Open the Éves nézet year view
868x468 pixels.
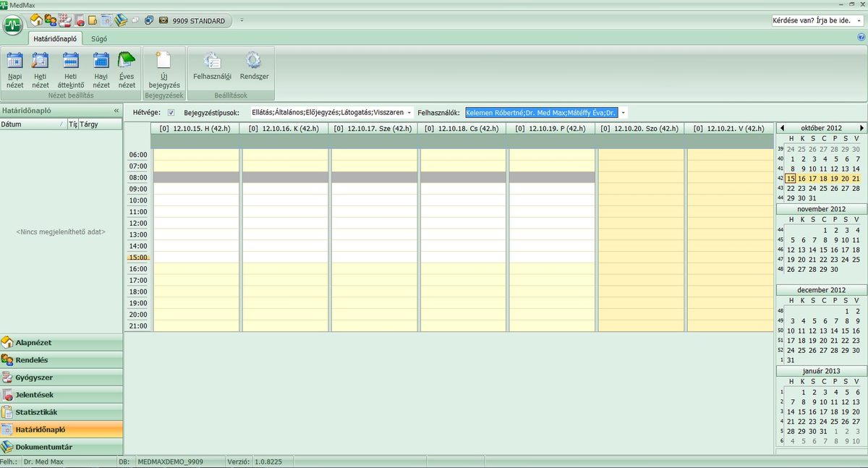click(127, 70)
